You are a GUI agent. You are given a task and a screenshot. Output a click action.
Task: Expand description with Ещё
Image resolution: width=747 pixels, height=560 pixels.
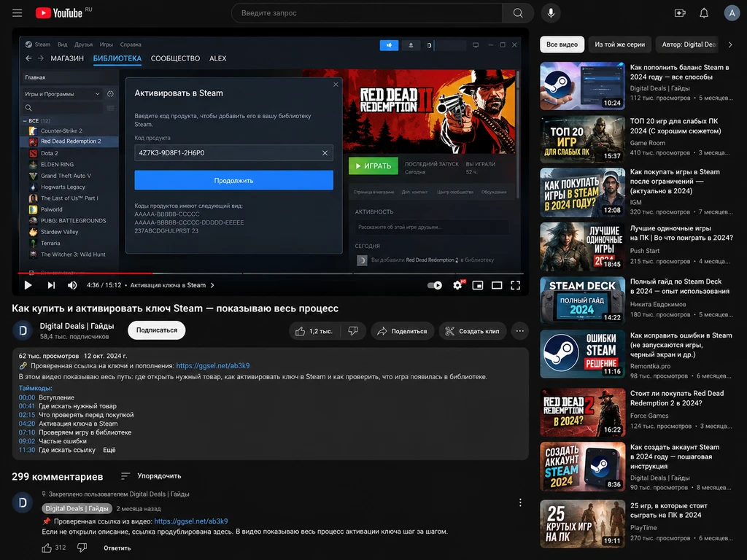pyautogui.click(x=109, y=450)
